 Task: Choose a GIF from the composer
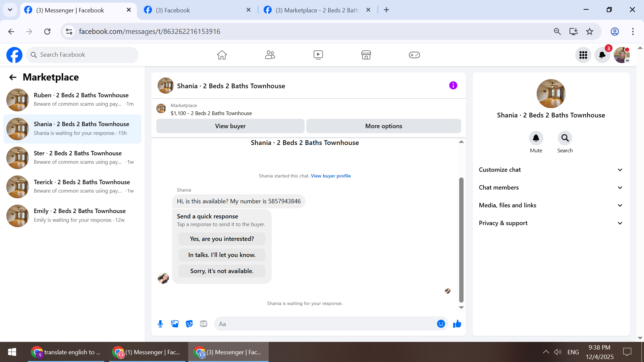point(204,324)
